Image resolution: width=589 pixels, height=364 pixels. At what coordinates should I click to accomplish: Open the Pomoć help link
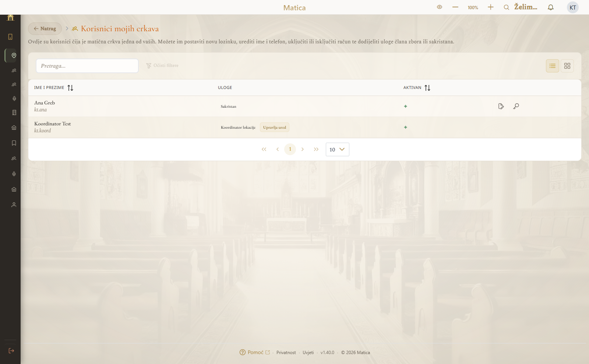click(x=255, y=352)
